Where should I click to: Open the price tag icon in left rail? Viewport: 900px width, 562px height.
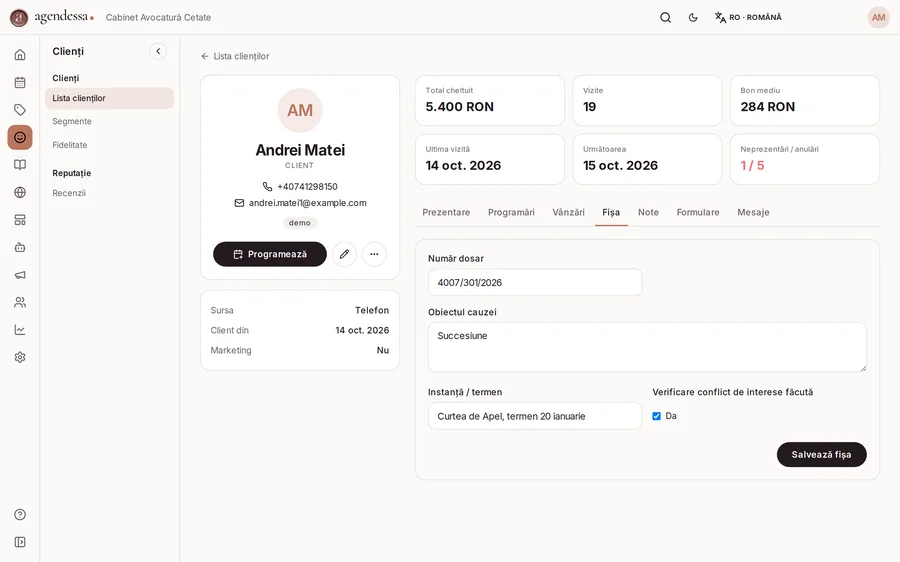tap(20, 110)
